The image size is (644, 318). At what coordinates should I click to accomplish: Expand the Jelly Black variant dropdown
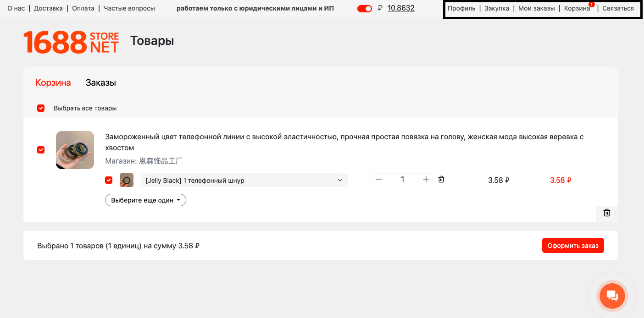pyautogui.click(x=244, y=180)
